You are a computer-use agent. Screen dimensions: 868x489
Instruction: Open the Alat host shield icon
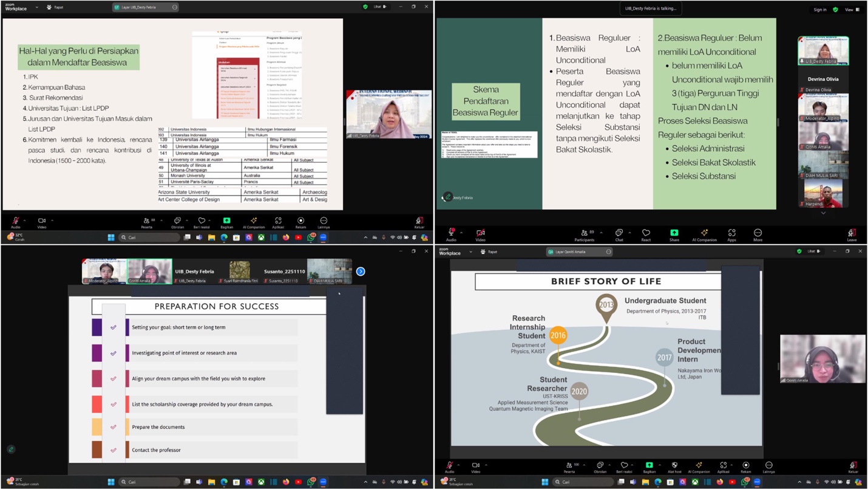point(674,467)
